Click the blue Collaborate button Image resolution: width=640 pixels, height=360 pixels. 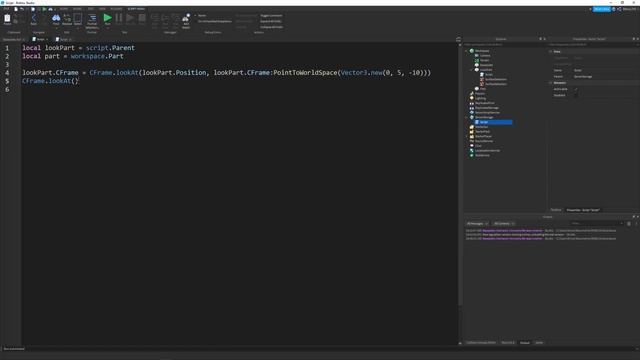[x=602, y=9]
